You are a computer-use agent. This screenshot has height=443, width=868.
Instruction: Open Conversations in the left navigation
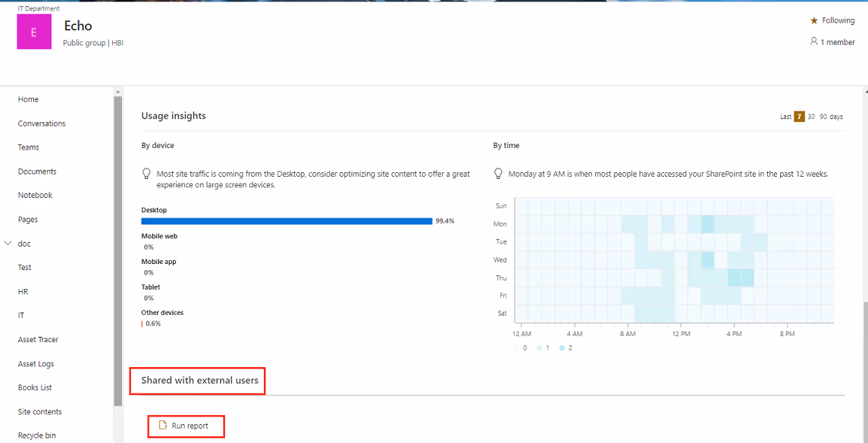point(42,124)
